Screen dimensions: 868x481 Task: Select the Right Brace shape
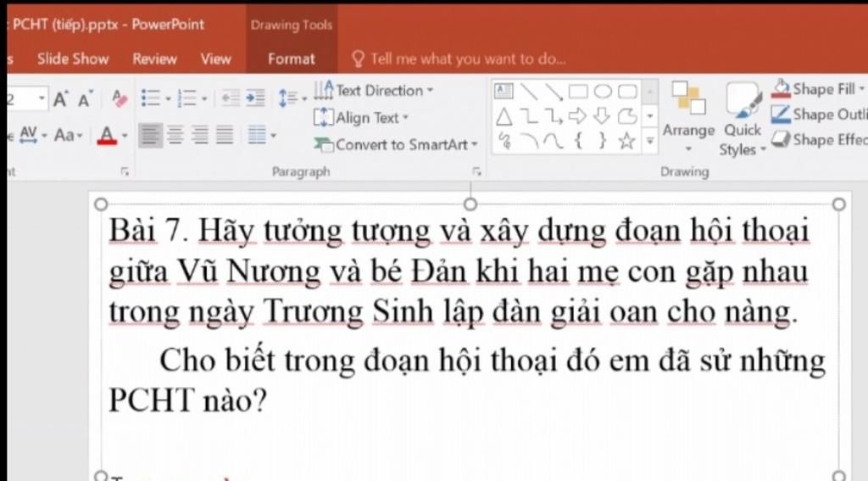pyautogui.click(x=603, y=141)
